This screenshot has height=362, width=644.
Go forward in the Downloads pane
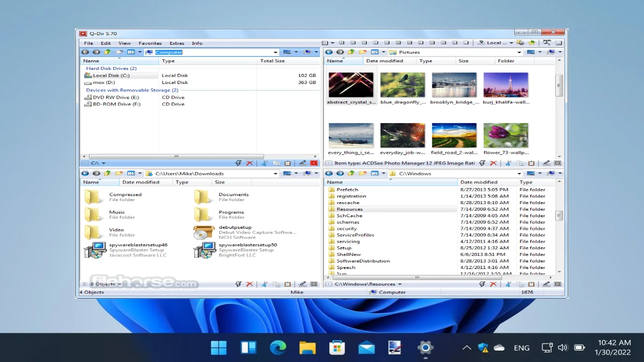(x=96, y=173)
